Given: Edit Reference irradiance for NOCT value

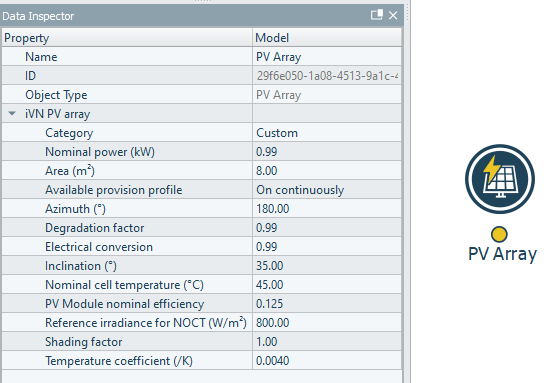Looking at the screenshot, I should [x=327, y=323].
